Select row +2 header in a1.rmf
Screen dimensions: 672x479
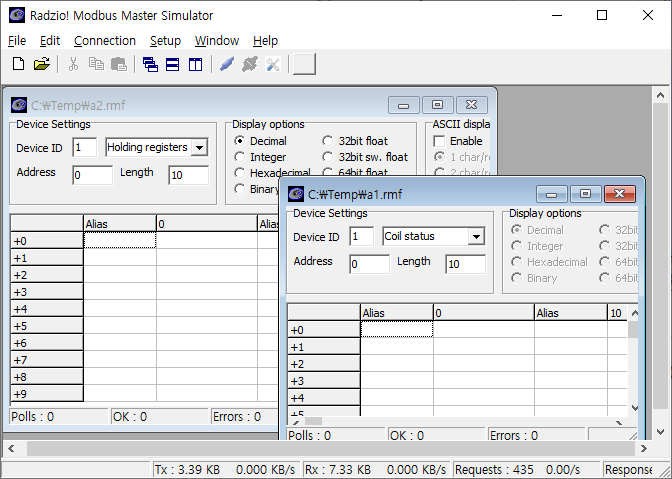coord(324,364)
